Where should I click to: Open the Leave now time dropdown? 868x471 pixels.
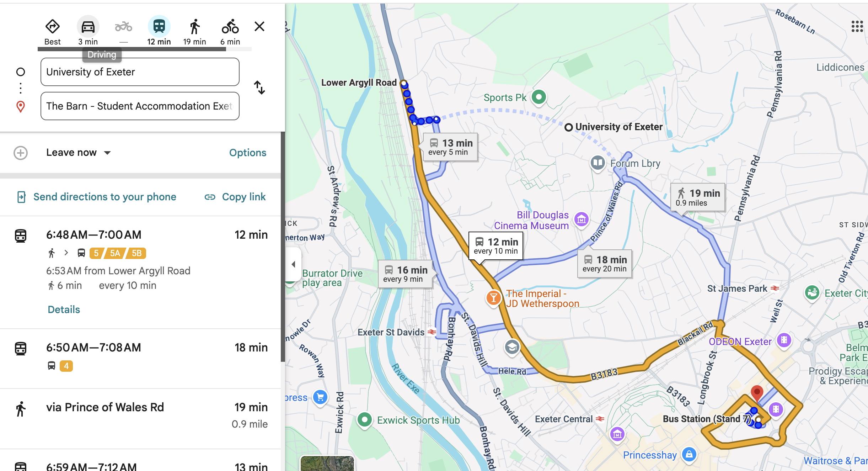click(78, 153)
